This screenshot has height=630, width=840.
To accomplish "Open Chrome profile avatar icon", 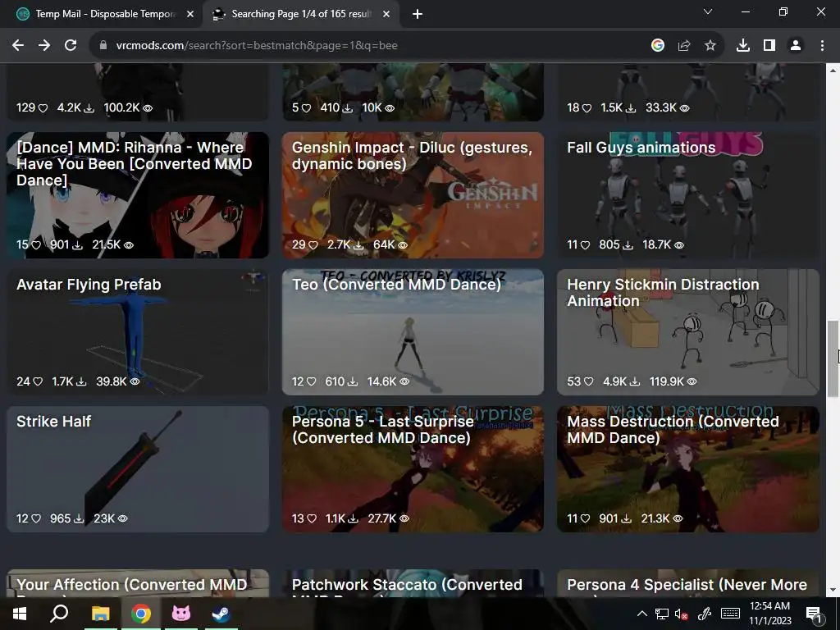I will pyautogui.click(x=796, y=46).
